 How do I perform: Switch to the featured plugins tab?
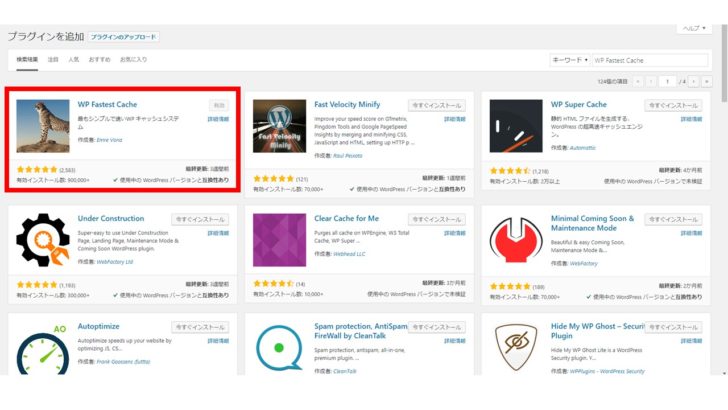click(53, 59)
